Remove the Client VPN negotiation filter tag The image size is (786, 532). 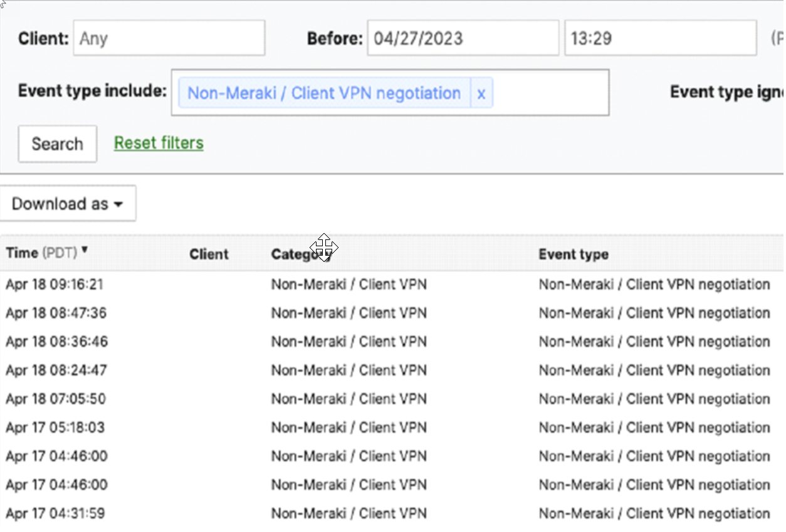pyautogui.click(x=481, y=93)
